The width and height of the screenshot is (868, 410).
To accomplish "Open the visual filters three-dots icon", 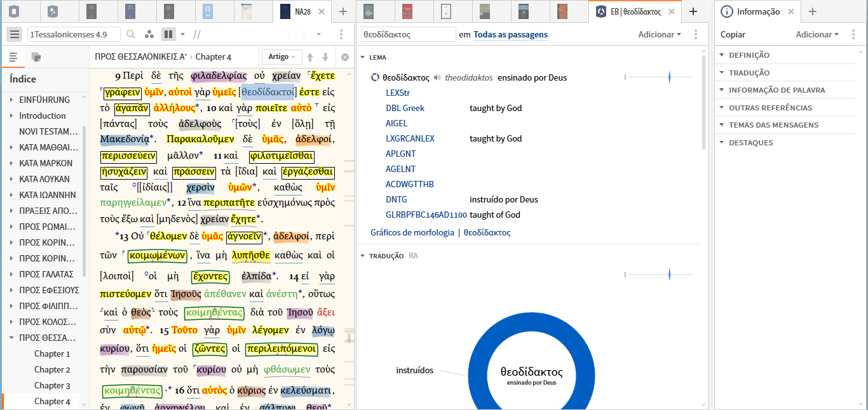I will click(149, 34).
